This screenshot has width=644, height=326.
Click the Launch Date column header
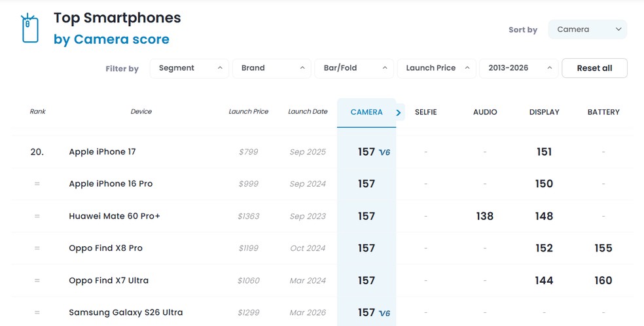click(308, 112)
